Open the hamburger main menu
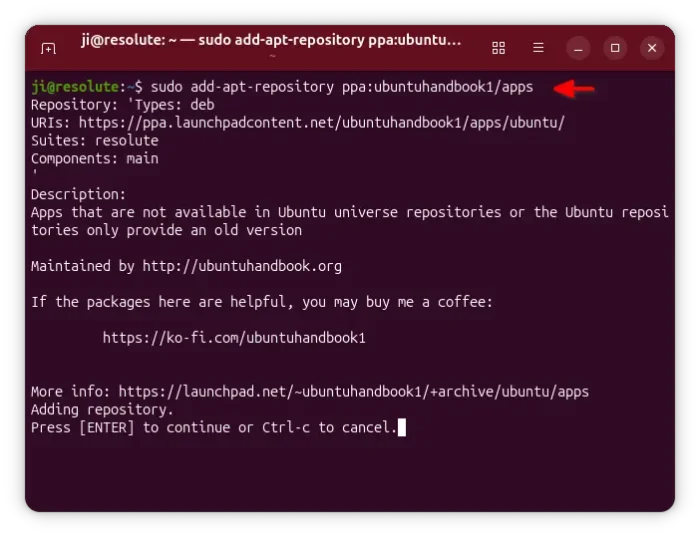 (x=538, y=48)
